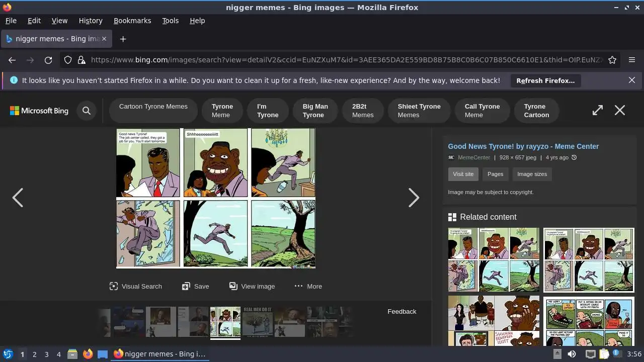Switch to workspace 3 on taskbar

[x=46, y=354]
